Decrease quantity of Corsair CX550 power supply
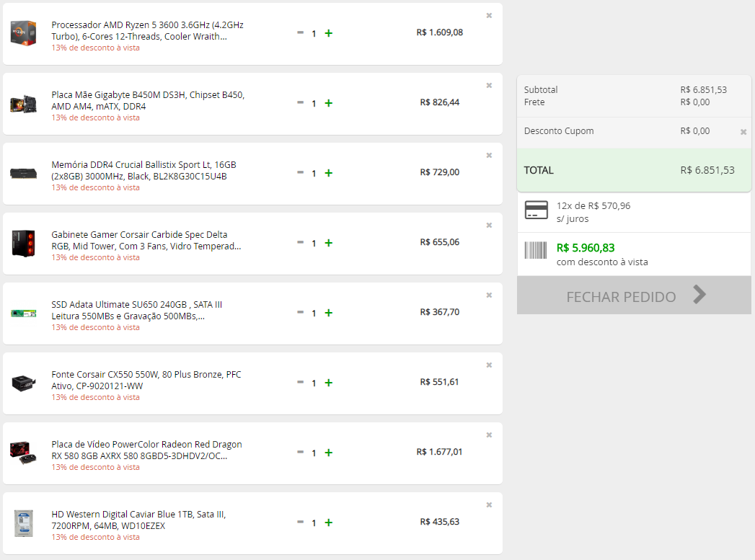755x560 pixels. point(301,382)
